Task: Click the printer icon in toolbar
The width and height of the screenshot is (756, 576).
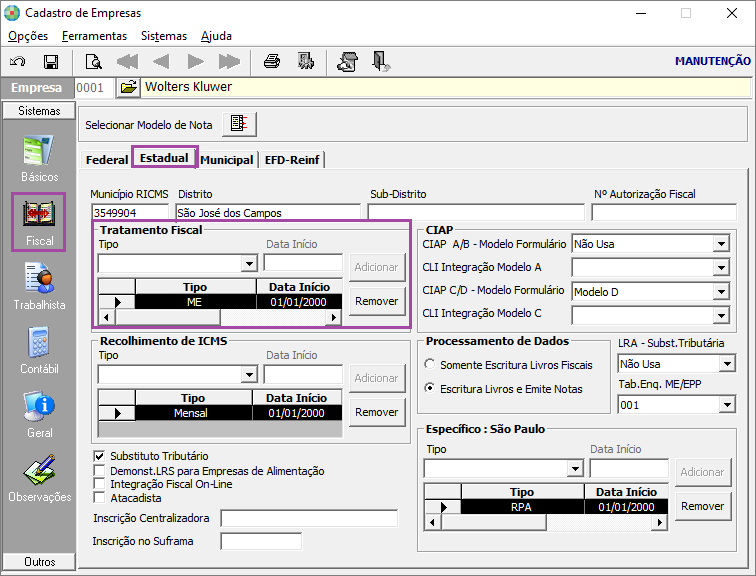Action: coord(272,62)
